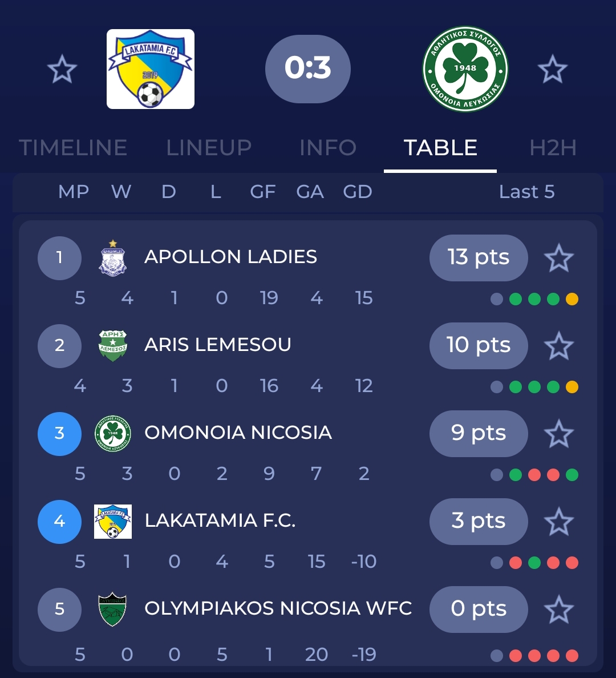Viewport: 616px width, 678px height.
Task: Click the 0:3 score badge
Action: [308, 68]
